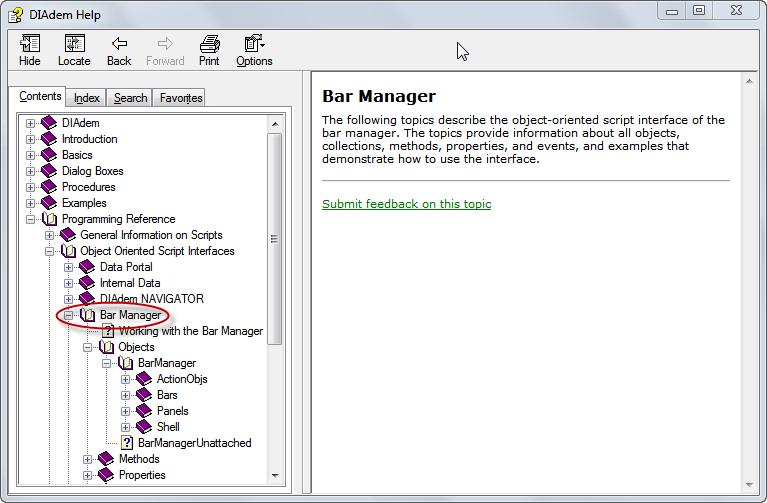Screen dimensions: 767x503
Task: Click the Locate toolbar icon
Action: [x=74, y=44]
